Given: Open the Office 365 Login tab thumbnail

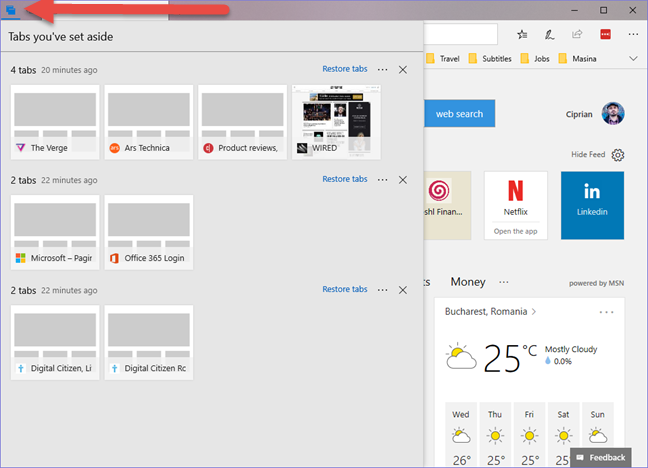Looking at the screenshot, I should (149, 232).
